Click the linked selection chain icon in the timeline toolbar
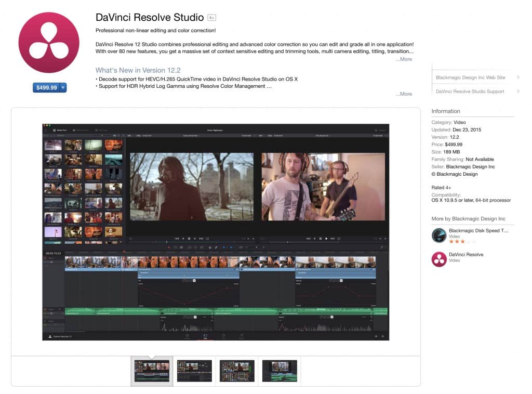The height and width of the screenshot is (394, 532). click(x=216, y=247)
